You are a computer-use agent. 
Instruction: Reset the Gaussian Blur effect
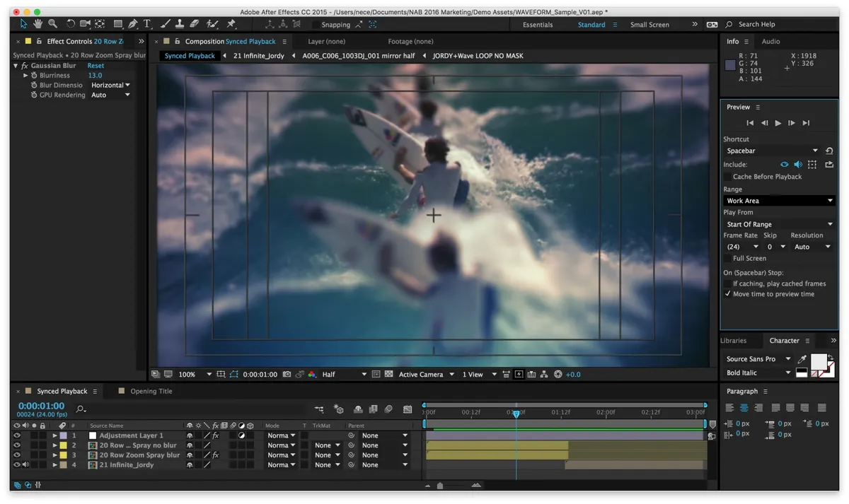(x=96, y=66)
